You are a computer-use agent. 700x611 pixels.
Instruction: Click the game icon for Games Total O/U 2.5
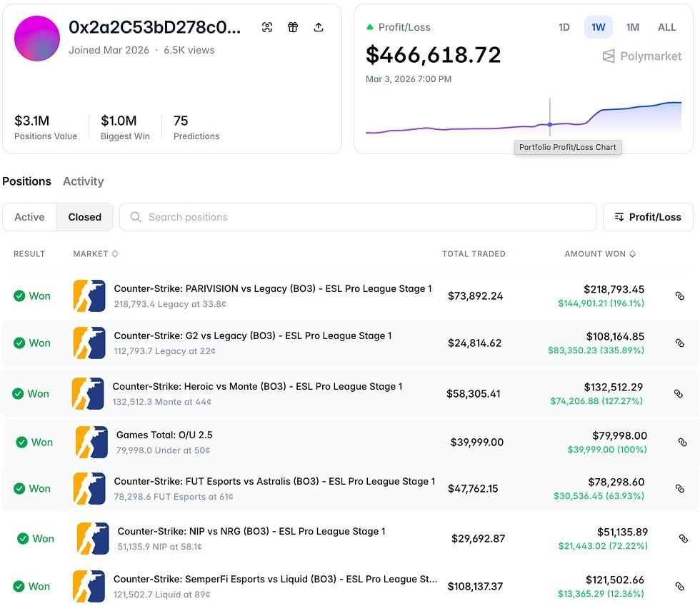click(x=91, y=442)
